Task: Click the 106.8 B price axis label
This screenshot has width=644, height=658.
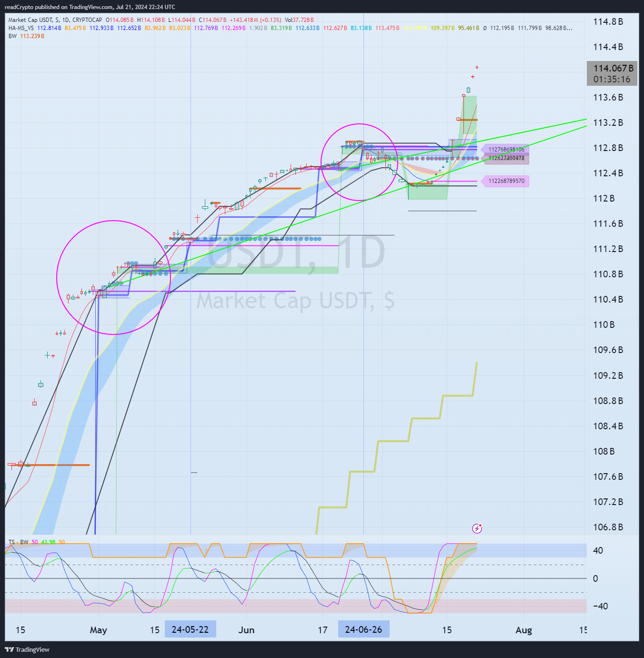Action: coord(608,527)
